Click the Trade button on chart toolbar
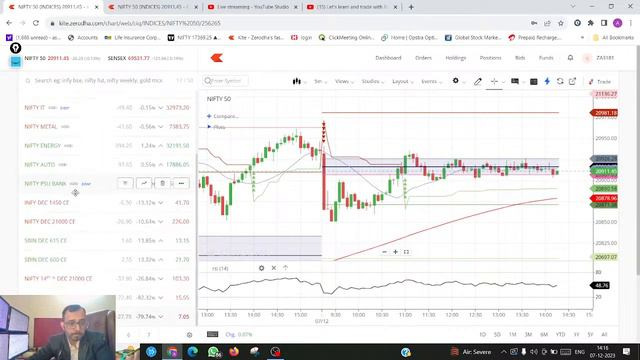 600,82
